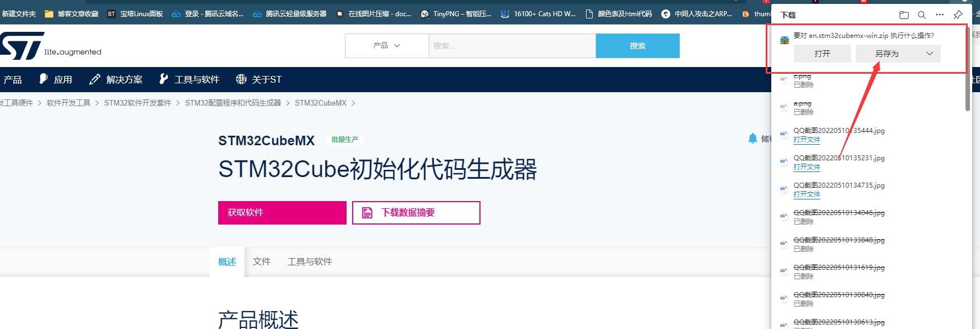Open the 宝塔Linux面板 bookmark

pos(135,14)
